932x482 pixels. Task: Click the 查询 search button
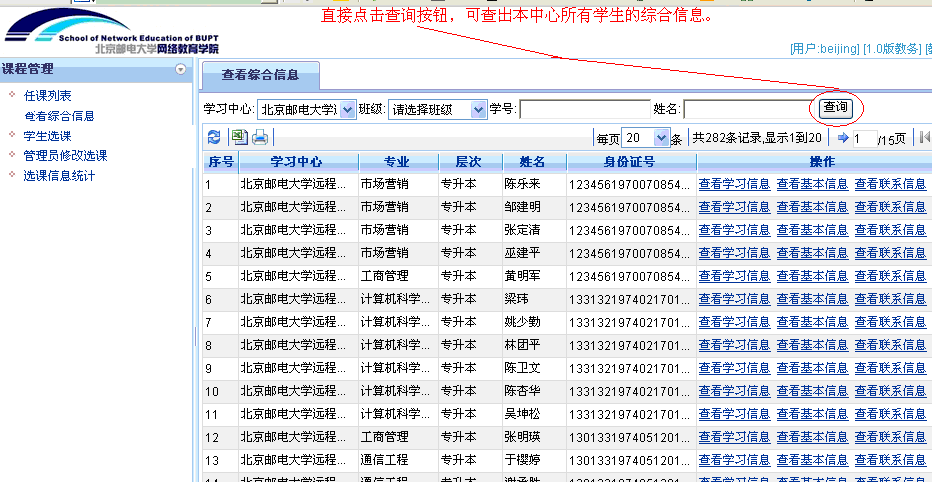click(x=834, y=108)
